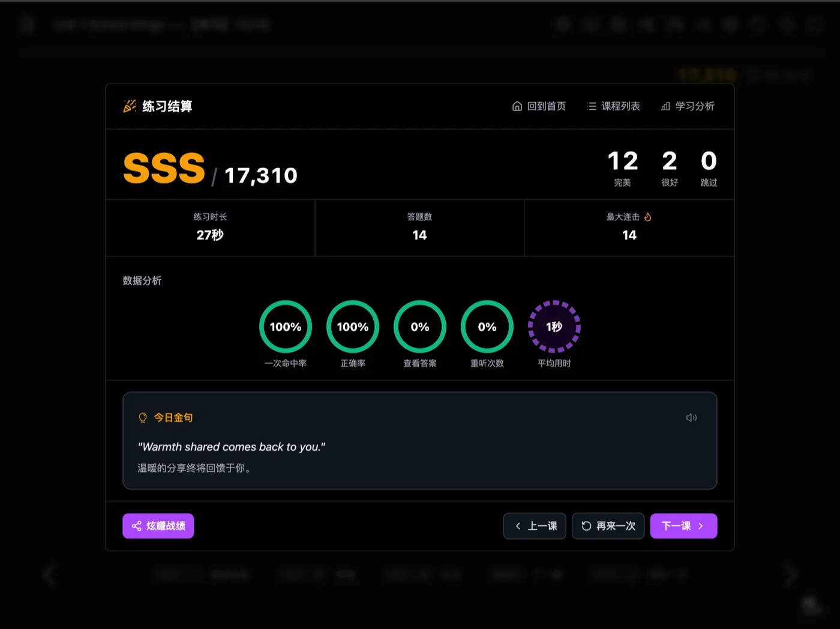Click the "Warmth shared comes back to you" quote
The height and width of the screenshot is (629, 840).
pyautogui.click(x=232, y=447)
